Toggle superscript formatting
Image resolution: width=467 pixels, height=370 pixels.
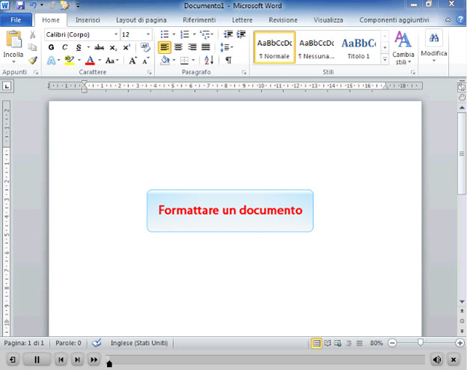(x=126, y=48)
